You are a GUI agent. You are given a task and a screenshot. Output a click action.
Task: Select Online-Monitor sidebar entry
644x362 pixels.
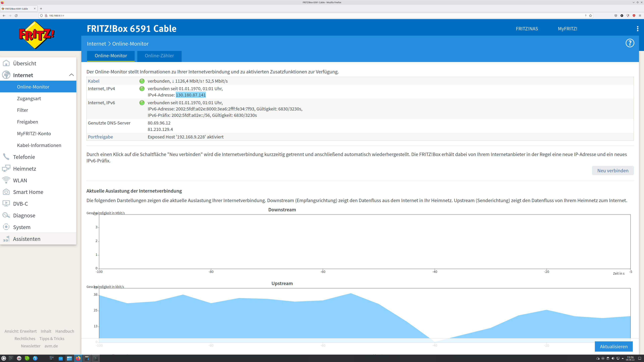click(x=38, y=87)
